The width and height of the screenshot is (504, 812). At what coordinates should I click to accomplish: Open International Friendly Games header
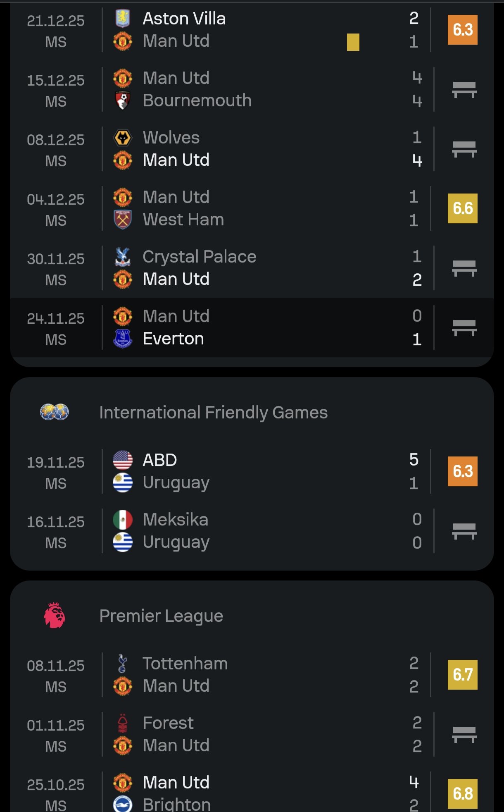(x=213, y=412)
